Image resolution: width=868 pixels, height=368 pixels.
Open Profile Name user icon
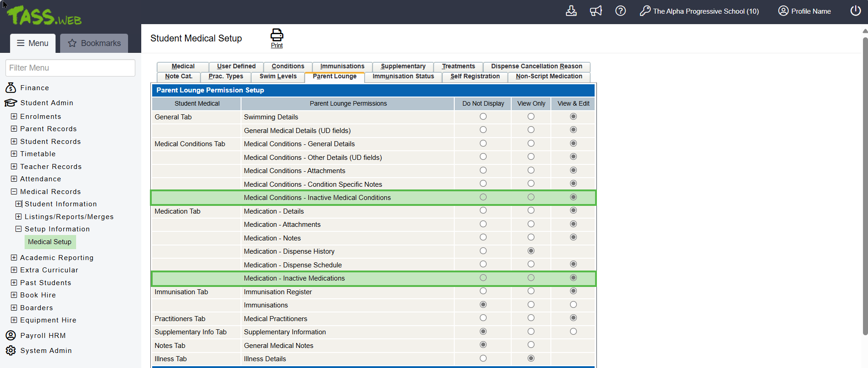click(783, 11)
